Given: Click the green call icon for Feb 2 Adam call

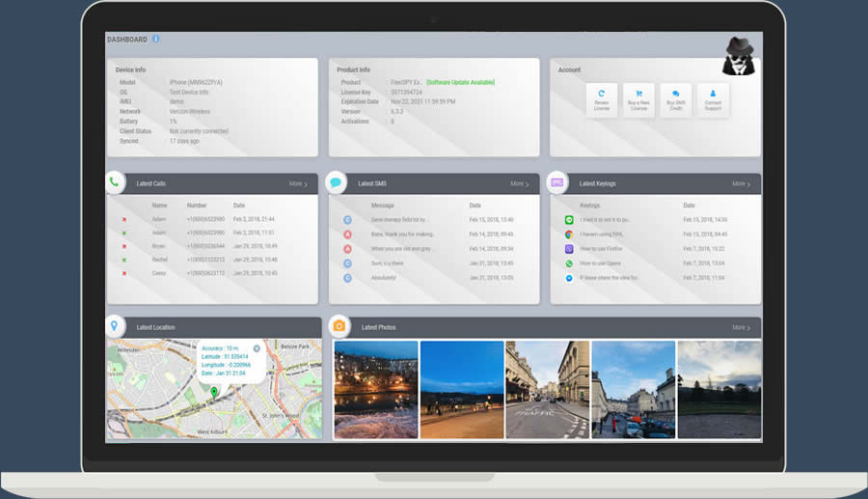Looking at the screenshot, I should pos(124,233).
